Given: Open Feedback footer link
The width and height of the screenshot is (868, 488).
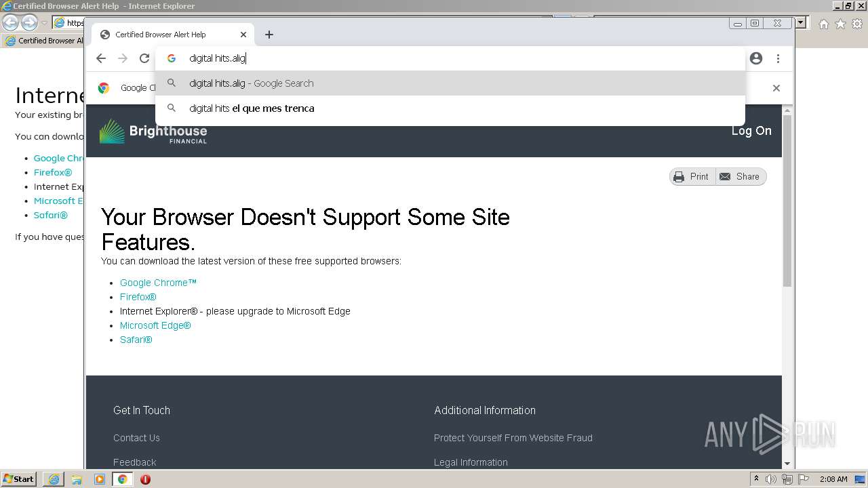Looking at the screenshot, I should (x=134, y=462).
